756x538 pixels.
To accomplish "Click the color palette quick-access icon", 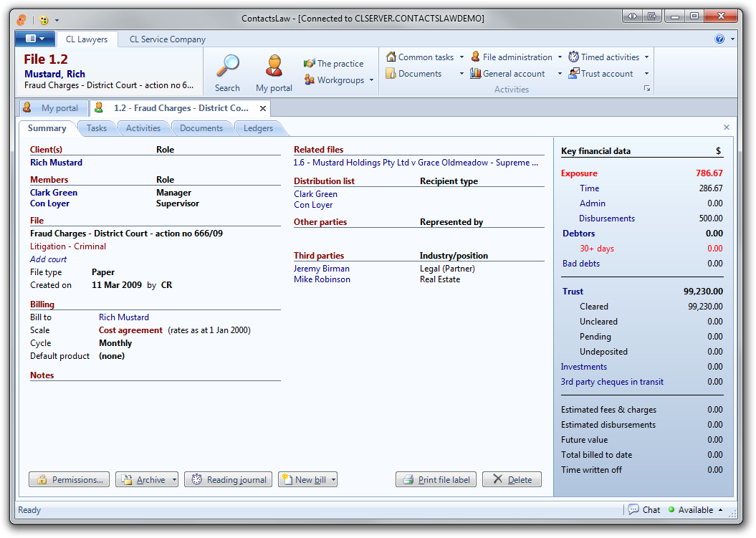I will pyautogui.click(x=44, y=20).
